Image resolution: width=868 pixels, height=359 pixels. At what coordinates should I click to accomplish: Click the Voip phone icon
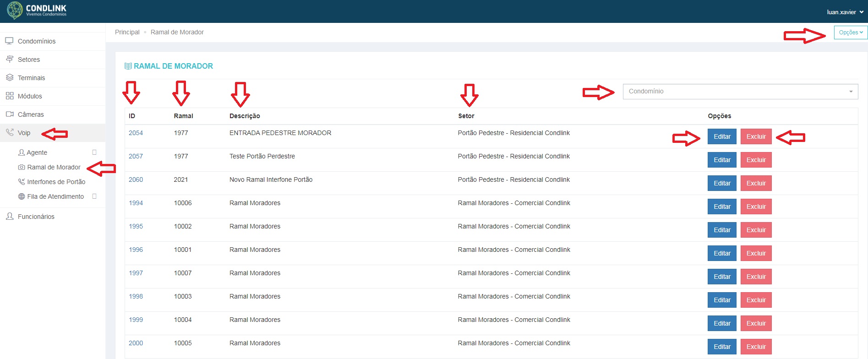9,133
